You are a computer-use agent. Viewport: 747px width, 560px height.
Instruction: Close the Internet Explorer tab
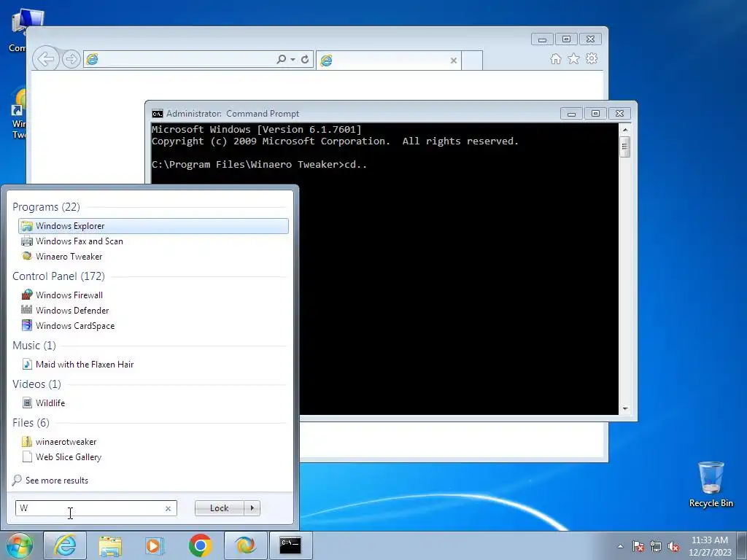pyautogui.click(x=454, y=61)
